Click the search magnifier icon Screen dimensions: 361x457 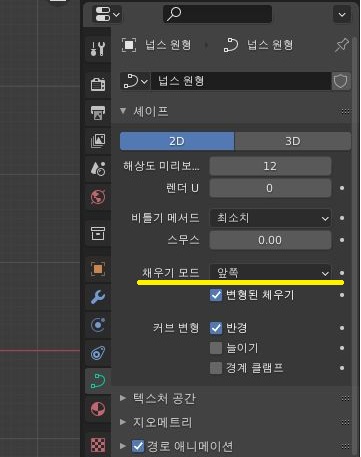pyautogui.click(x=174, y=14)
